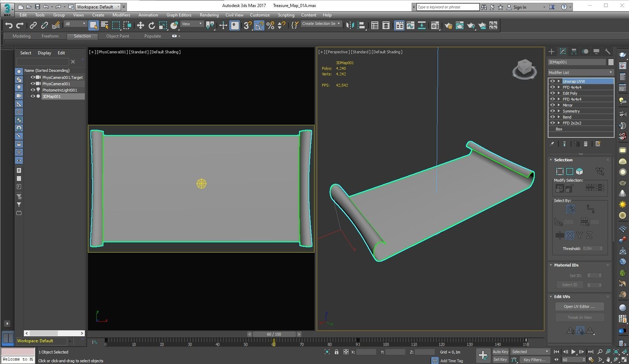Open Render Setup teapot icon

[448, 25]
